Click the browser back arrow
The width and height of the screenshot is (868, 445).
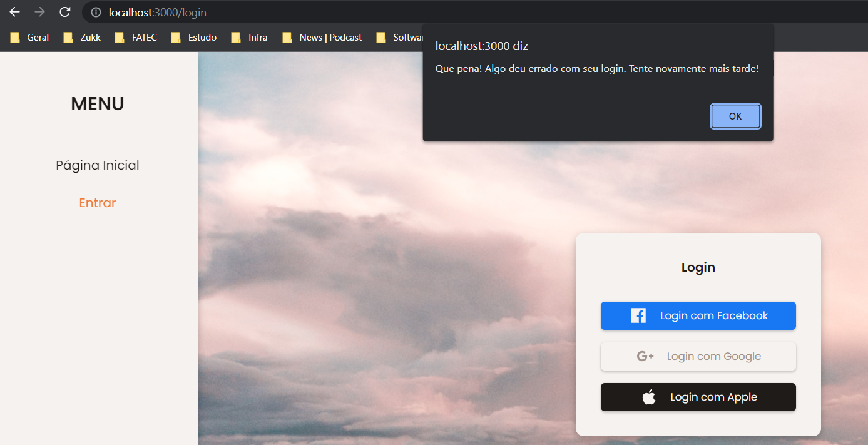pyautogui.click(x=14, y=11)
